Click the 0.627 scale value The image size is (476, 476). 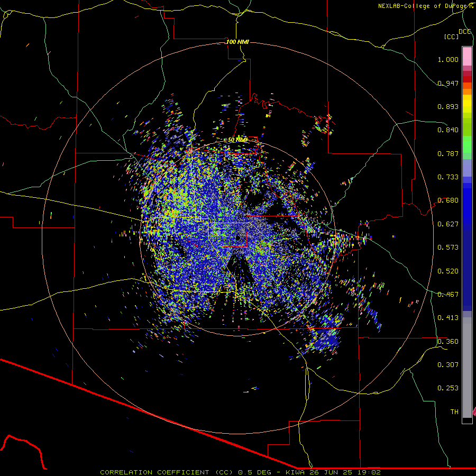448,224
